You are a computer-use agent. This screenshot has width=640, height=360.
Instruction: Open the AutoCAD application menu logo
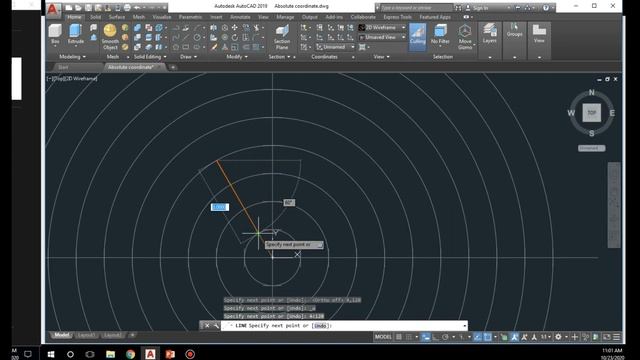point(52,10)
